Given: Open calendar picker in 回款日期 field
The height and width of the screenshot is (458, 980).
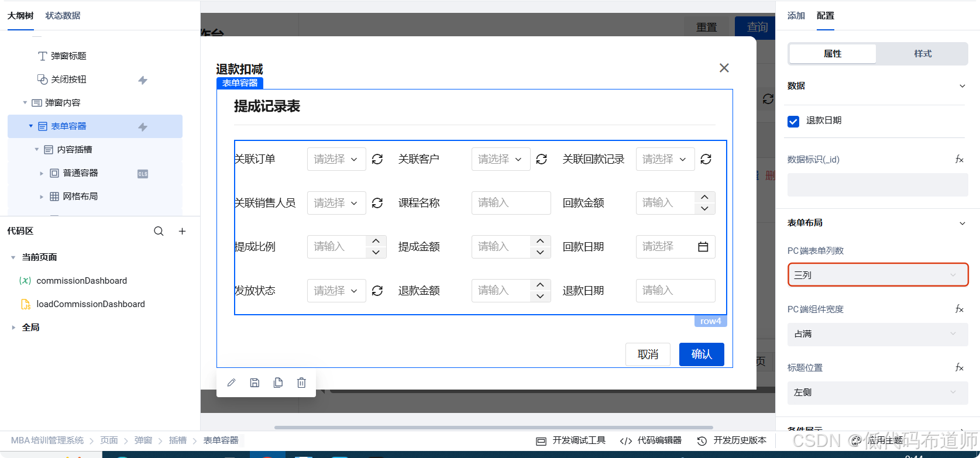Looking at the screenshot, I should (x=703, y=247).
